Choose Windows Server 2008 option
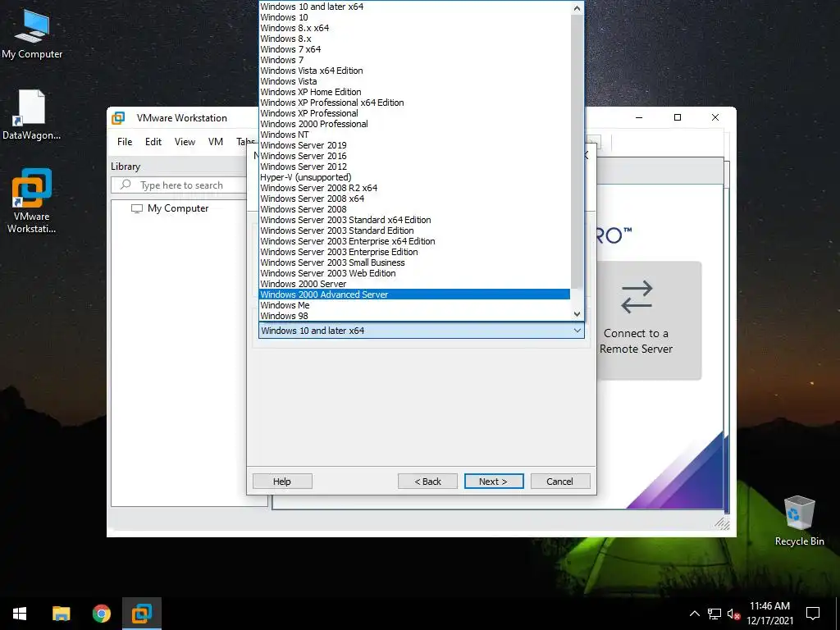 coord(414,209)
